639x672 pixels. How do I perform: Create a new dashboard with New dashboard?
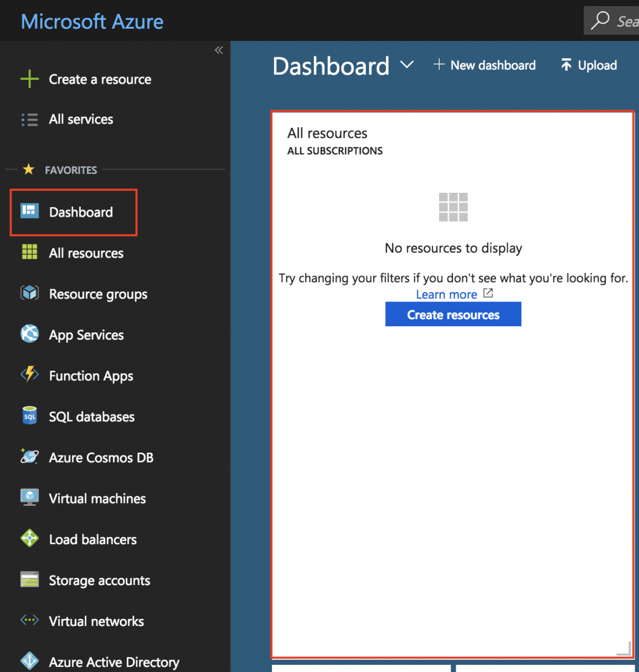click(485, 65)
